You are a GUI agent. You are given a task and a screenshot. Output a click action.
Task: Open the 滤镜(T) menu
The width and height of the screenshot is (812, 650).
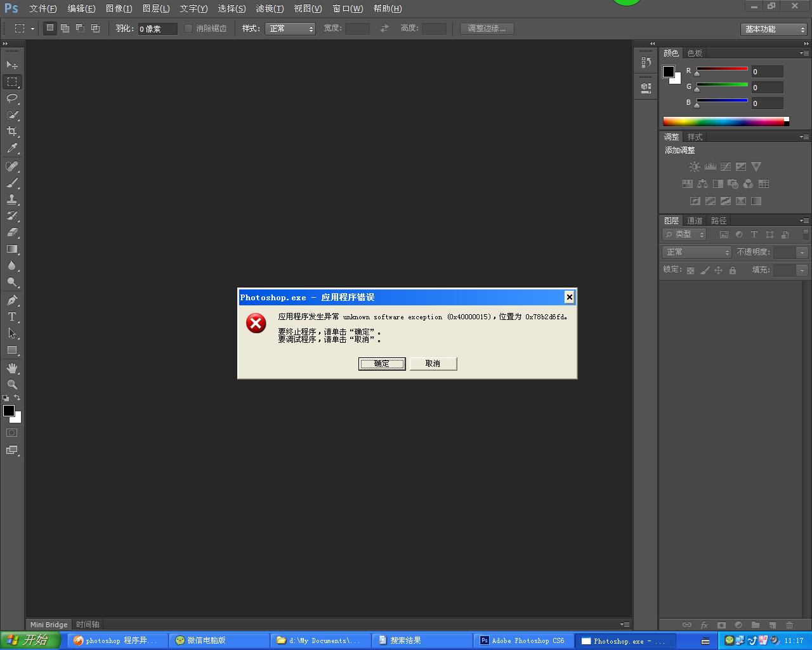tap(270, 8)
